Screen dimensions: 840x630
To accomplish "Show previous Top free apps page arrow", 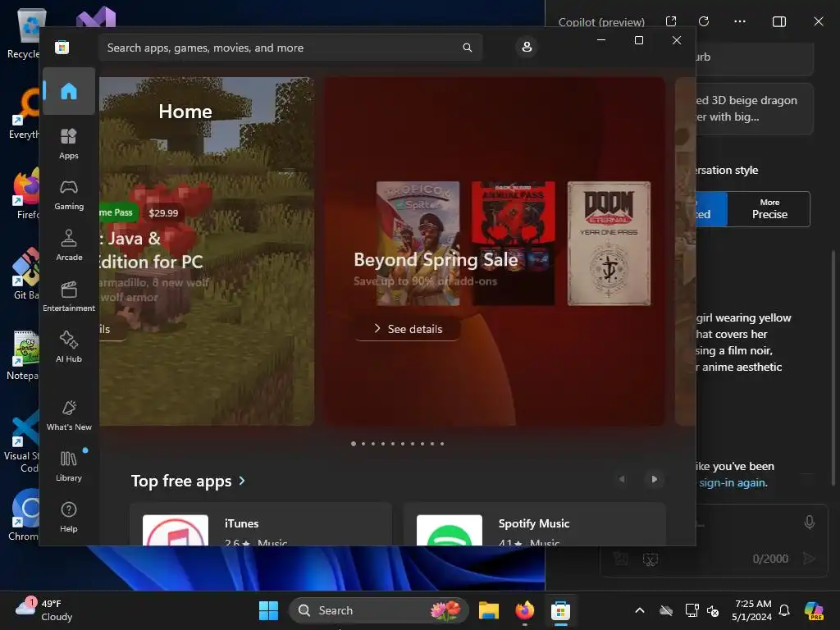I will pos(622,479).
